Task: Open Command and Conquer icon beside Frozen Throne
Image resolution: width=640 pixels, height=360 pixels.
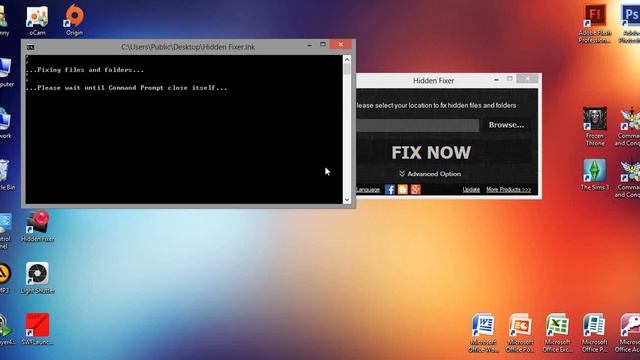Action: tap(631, 119)
